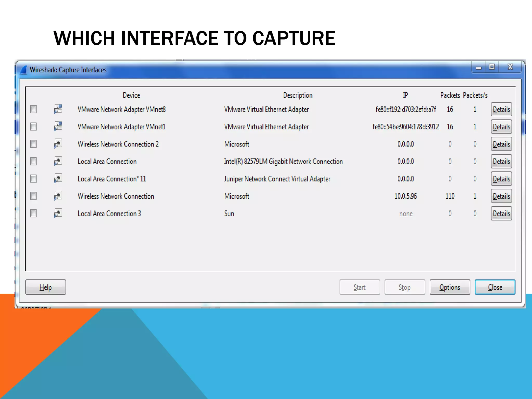
Task: Click the VMnet8 network adapter icon
Action: pos(58,109)
